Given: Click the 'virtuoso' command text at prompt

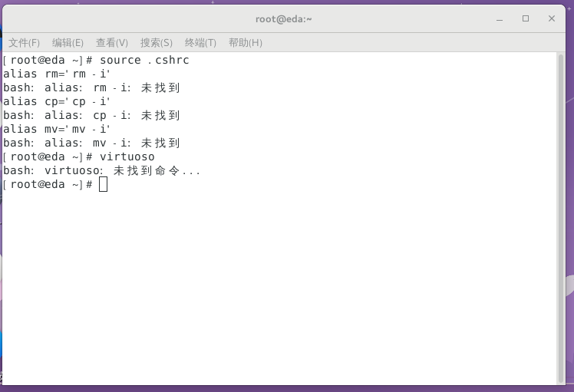Looking at the screenshot, I should point(127,156).
